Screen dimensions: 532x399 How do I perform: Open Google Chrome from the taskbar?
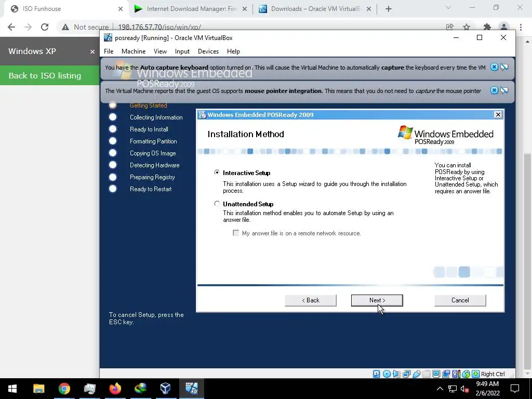pos(64,389)
